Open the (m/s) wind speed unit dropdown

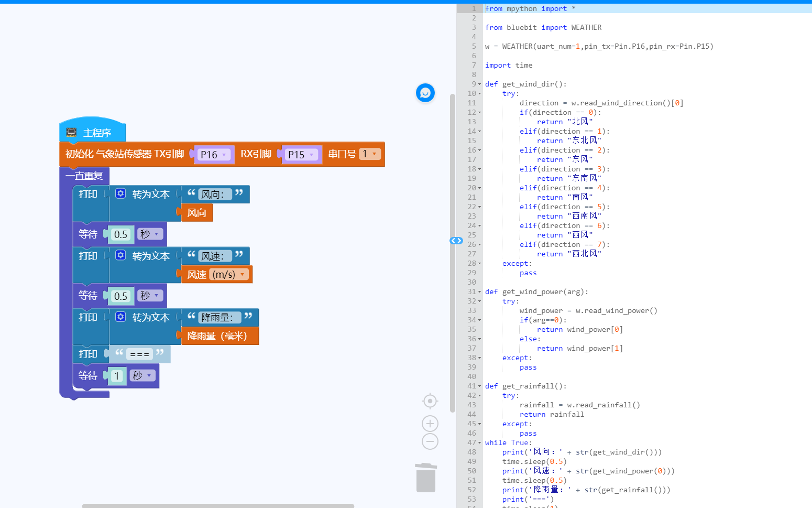point(229,274)
